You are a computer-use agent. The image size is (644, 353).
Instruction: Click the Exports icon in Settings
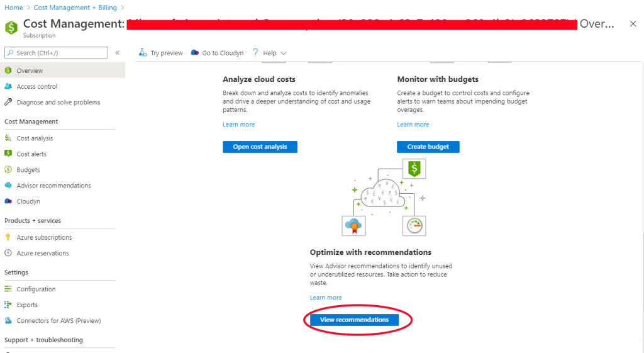(x=8, y=305)
